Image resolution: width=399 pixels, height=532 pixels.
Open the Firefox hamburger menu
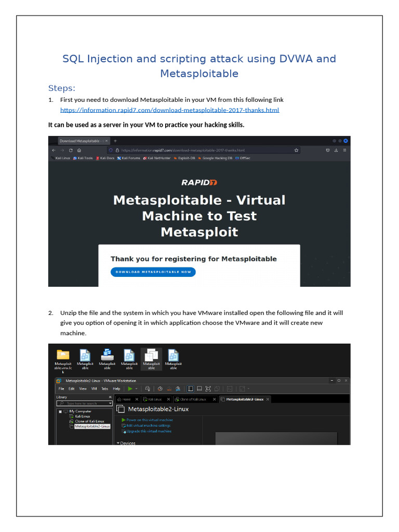[x=344, y=150]
